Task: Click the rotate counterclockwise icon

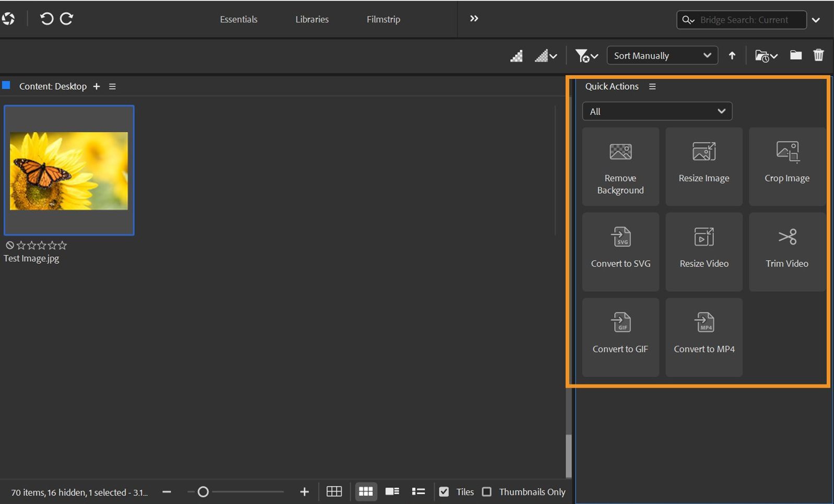Action: click(46, 19)
